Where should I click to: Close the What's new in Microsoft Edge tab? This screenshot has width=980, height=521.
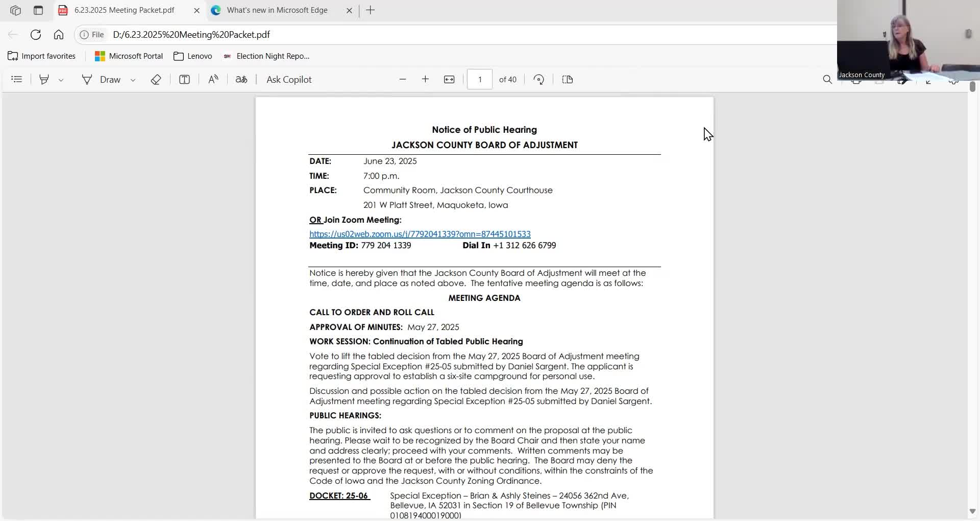tap(349, 10)
